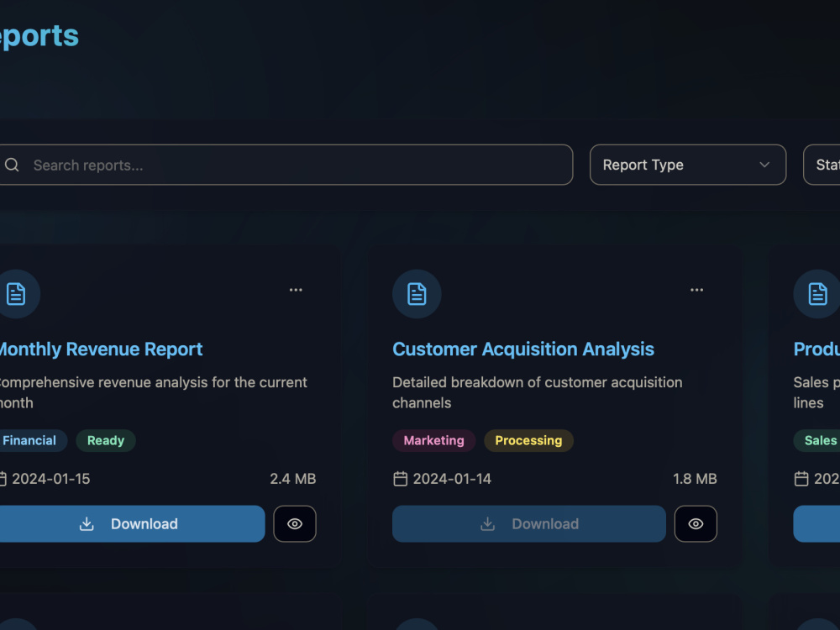The image size is (840, 630).
Task: Select the Sales tag
Action: click(818, 440)
